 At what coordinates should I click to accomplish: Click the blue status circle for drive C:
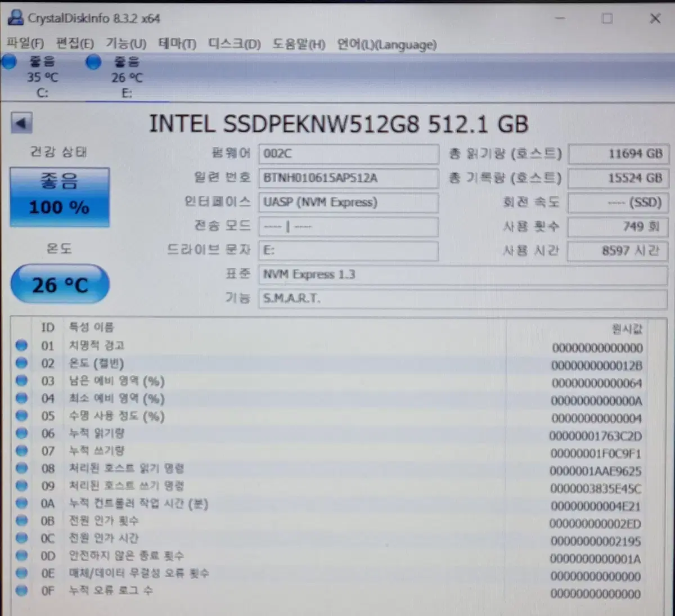[9, 62]
